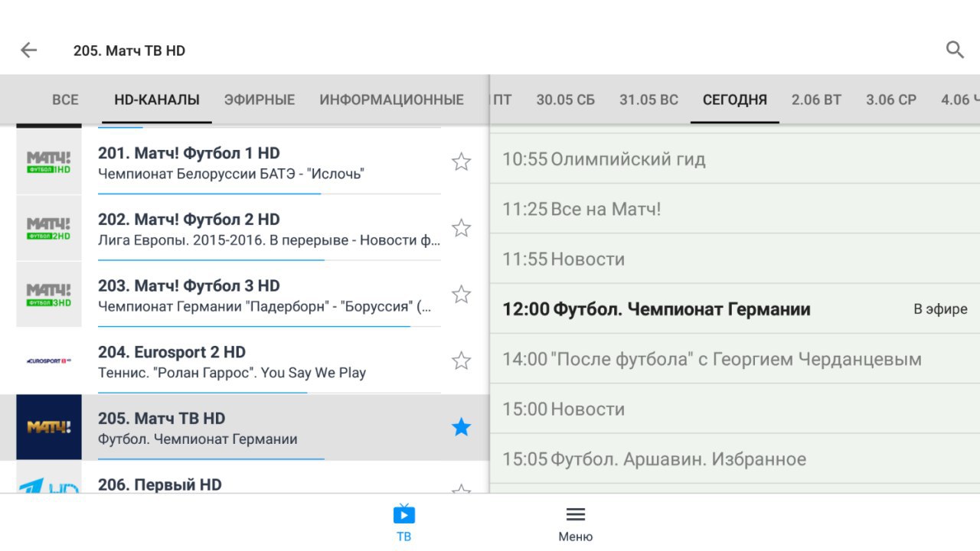Image resolution: width=980 pixels, height=551 pixels.
Task: Favorite 202. Матч! Футбол 2 HD star
Action: point(461,228)
